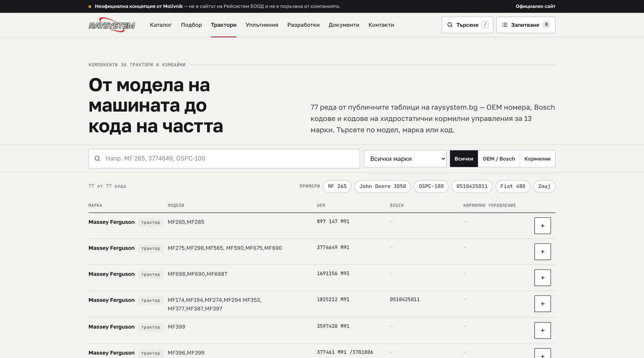Screen dimensions: 644x358
Task: Focus the model or code search field
Action: 224,159
